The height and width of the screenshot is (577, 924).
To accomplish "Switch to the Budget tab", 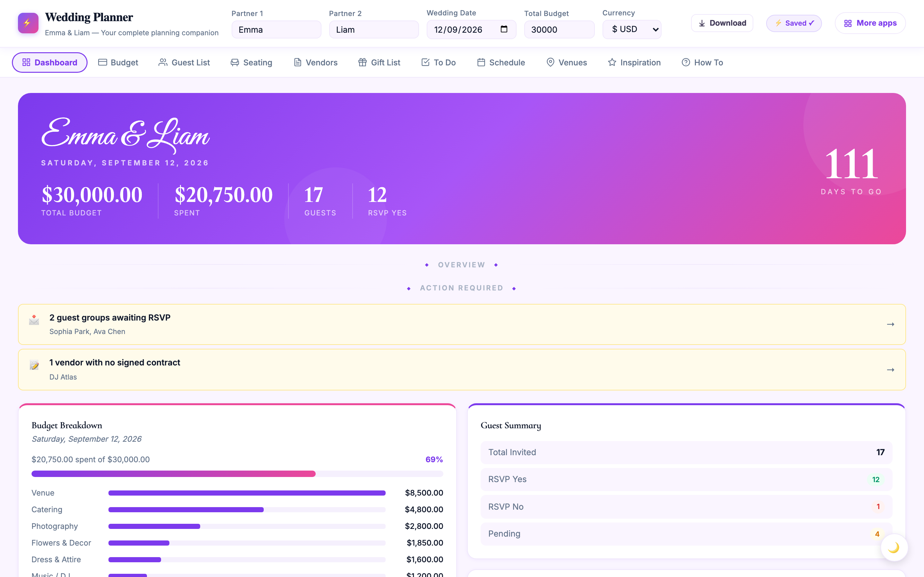I will tap(118, 63).
